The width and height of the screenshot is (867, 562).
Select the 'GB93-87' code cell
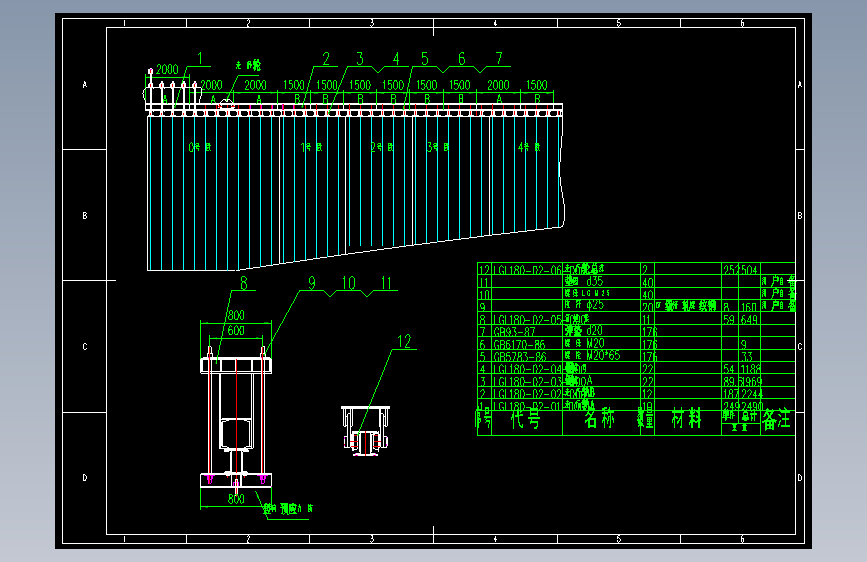coord(514,332)
